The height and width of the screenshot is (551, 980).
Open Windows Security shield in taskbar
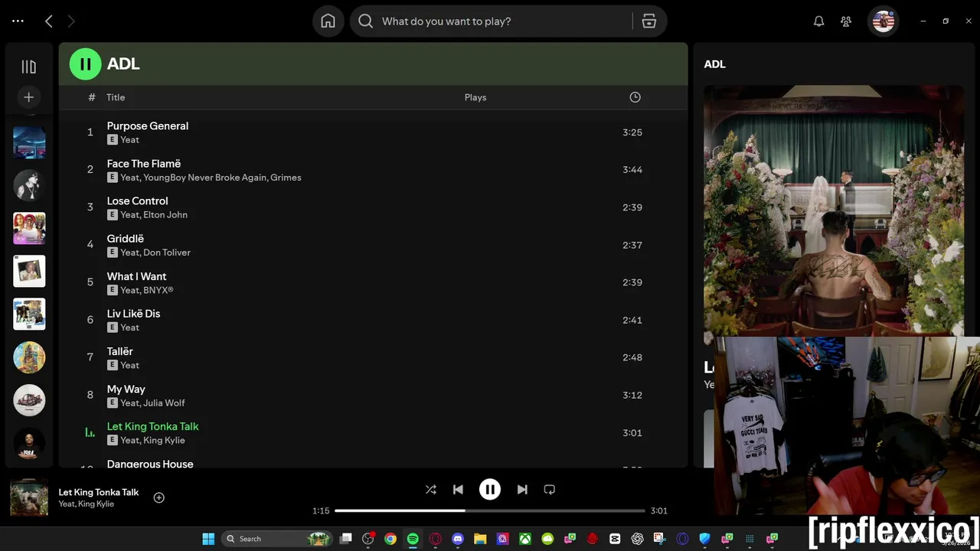tap(704, 539)
